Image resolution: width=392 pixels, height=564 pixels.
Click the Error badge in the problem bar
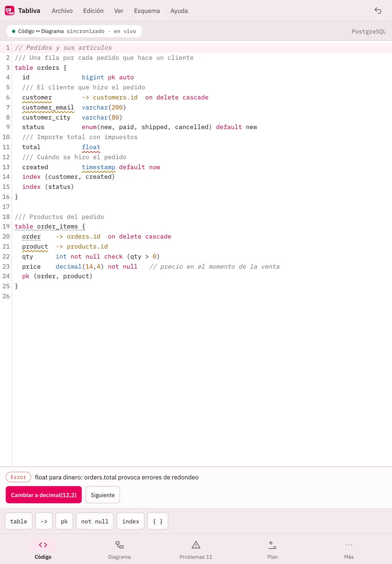coord(18,477)
